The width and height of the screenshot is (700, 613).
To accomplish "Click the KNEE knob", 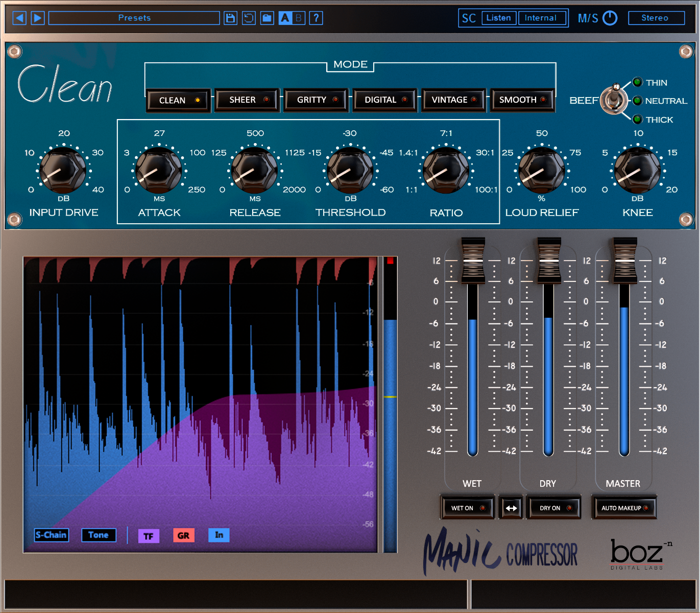I will pyautogui.click(x=638, y=170).
